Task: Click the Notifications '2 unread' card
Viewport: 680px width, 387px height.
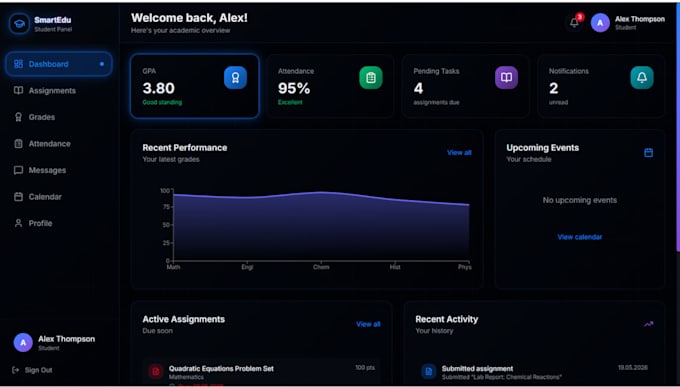Action: (x=601, y=86)
